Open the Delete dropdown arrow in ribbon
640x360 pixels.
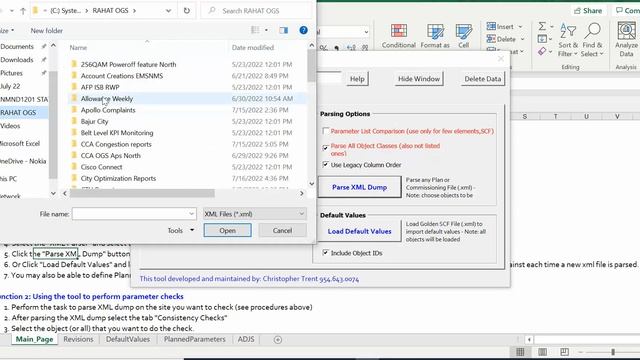[522, 39]
